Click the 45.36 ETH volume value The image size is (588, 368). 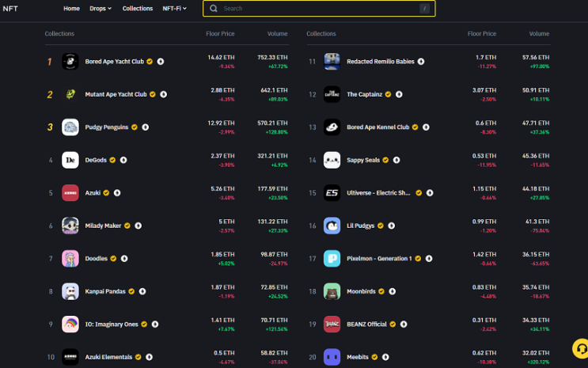[x=536, y=156]
